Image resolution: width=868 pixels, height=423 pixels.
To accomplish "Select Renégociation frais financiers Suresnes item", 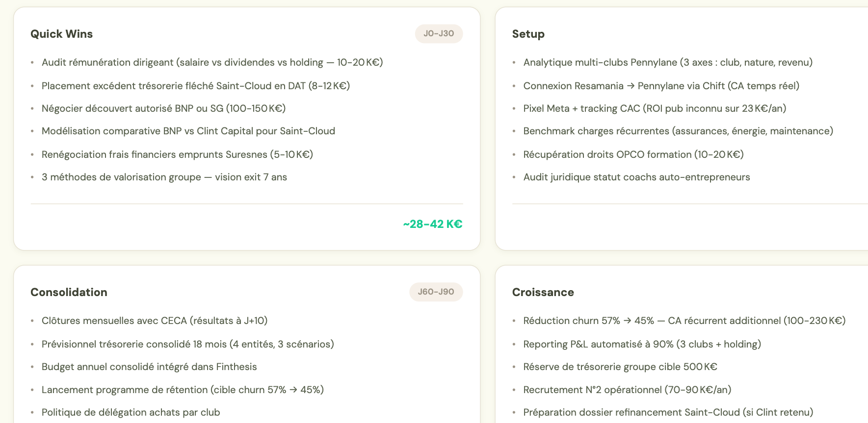I will (x=177, y=154).
